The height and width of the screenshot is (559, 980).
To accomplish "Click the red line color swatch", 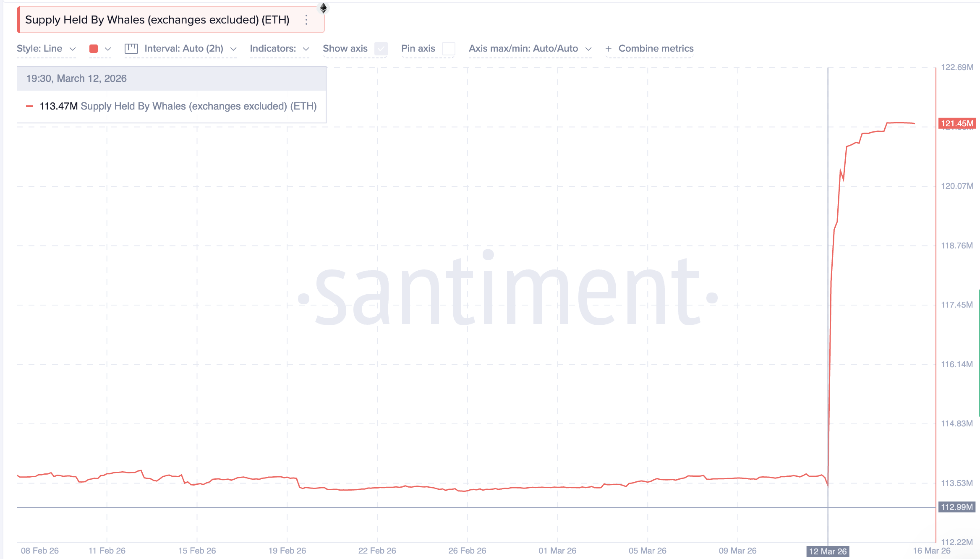I will (94, 49).
